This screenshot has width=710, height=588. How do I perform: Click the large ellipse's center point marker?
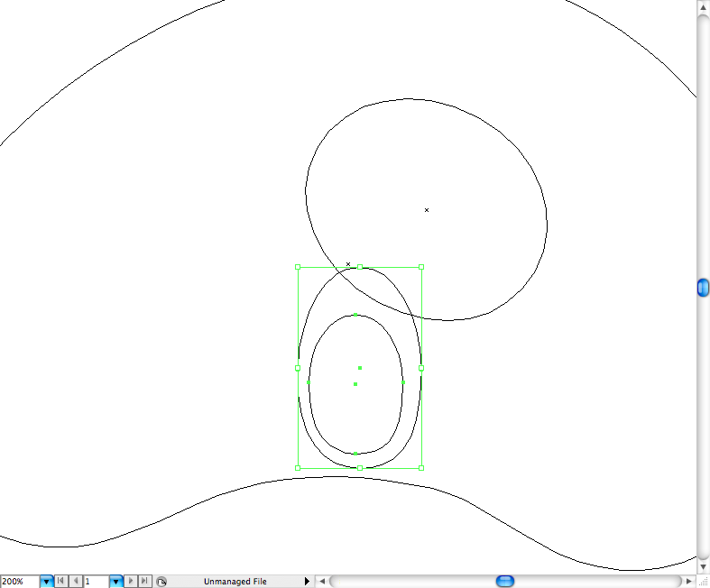[x=427, y=210]
